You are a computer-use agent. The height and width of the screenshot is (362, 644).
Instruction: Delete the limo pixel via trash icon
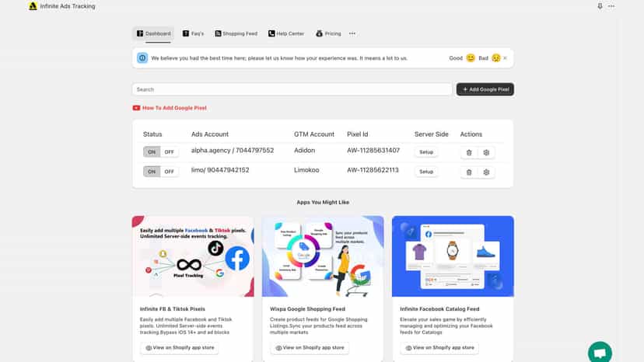tap(469, 172)
